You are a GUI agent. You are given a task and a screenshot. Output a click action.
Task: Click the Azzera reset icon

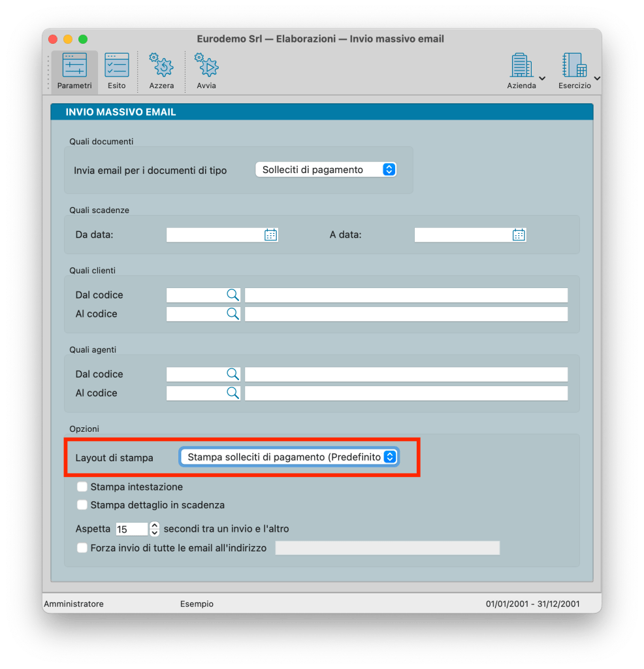[x=161, y=71]
